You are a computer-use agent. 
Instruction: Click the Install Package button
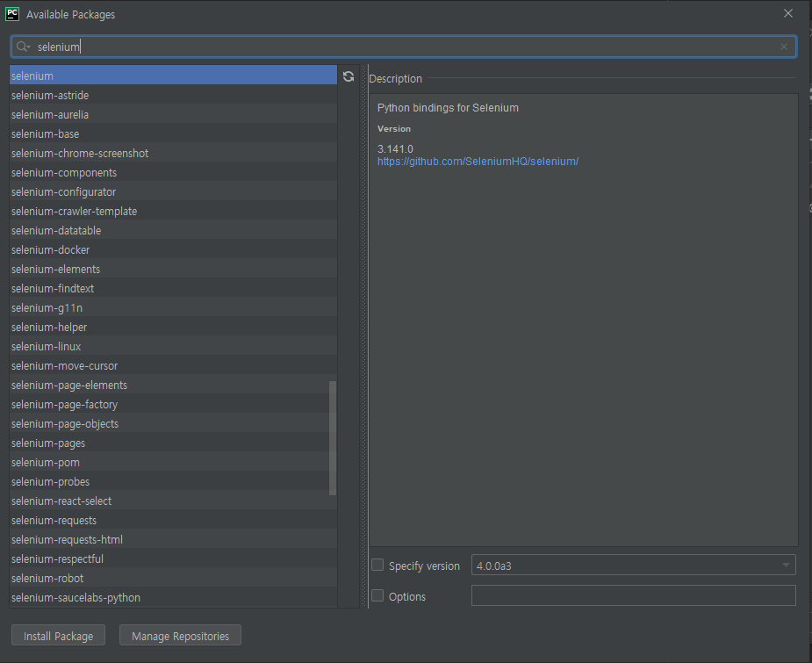pyautogui.click(x=59, y=636)
